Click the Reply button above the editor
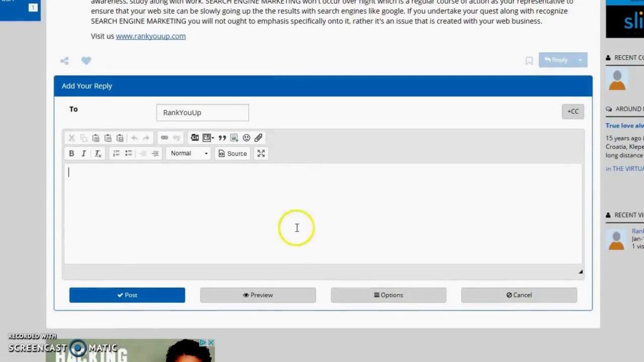The height and width of the screenshot is (362, 644). tap(556, 60)
